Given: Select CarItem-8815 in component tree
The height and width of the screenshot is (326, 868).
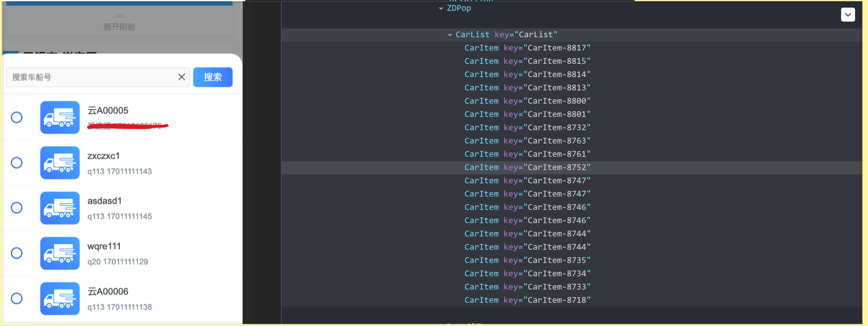Looking at the screenshot, I should coord(527,61).
